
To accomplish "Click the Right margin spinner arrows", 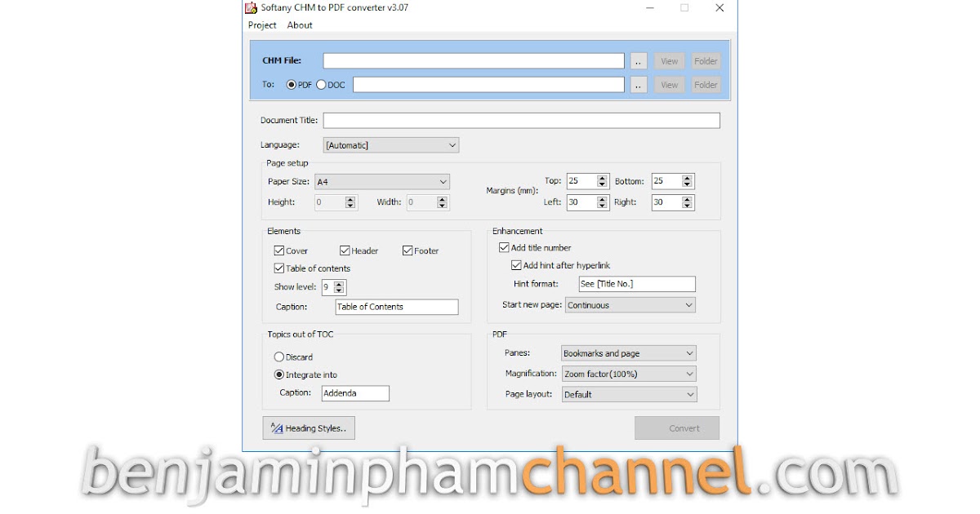I will click(688, 202).
